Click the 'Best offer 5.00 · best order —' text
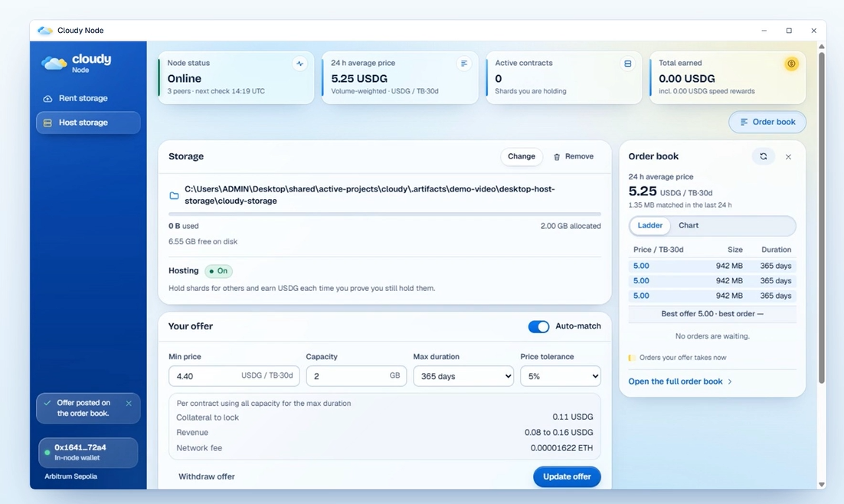 [712, 314]
